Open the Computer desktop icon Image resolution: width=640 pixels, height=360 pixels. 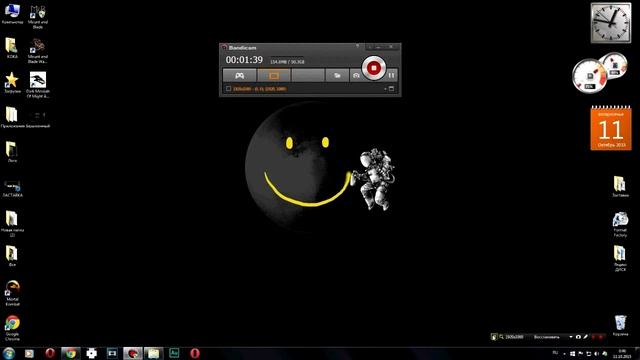pos(12,14)
